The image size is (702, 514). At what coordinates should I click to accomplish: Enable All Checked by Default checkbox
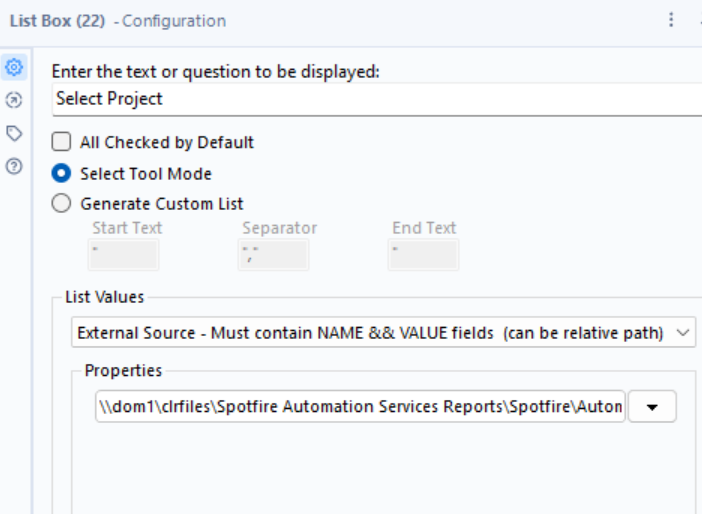pos(61,142)
